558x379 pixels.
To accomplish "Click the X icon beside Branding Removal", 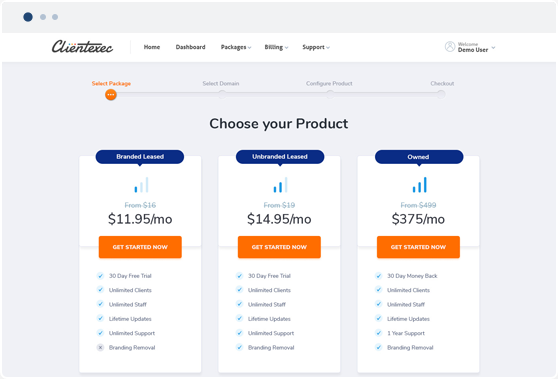I will click(x=100, y=348).
